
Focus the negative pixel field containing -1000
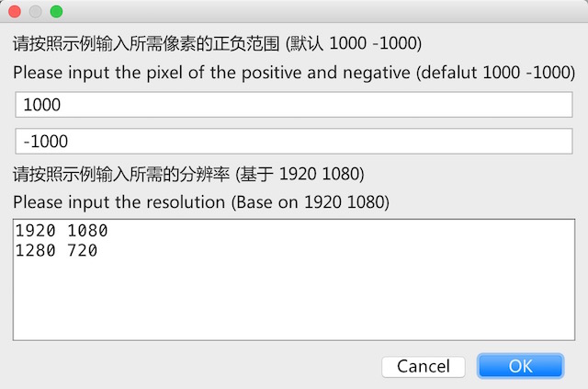(x=294, y=142)
